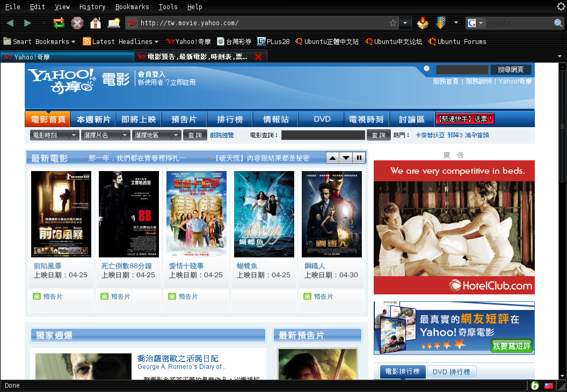The image size is (567, 392).
Task: Open the 喬治羅密歐之活屍日記 article link
Action: (x=178, y=358)
